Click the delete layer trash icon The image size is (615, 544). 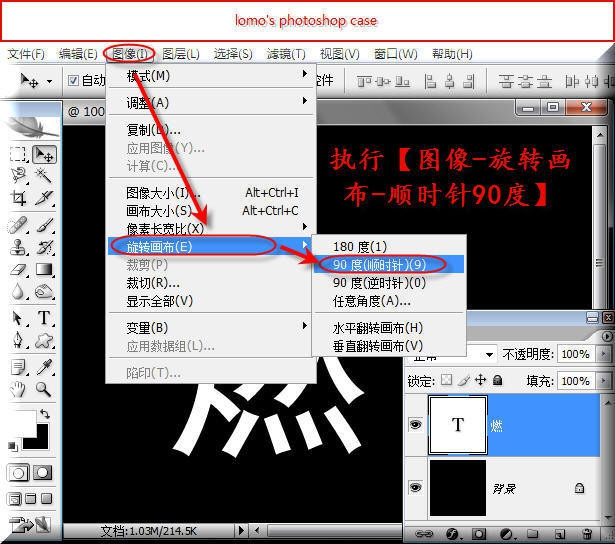pos(587,534)
